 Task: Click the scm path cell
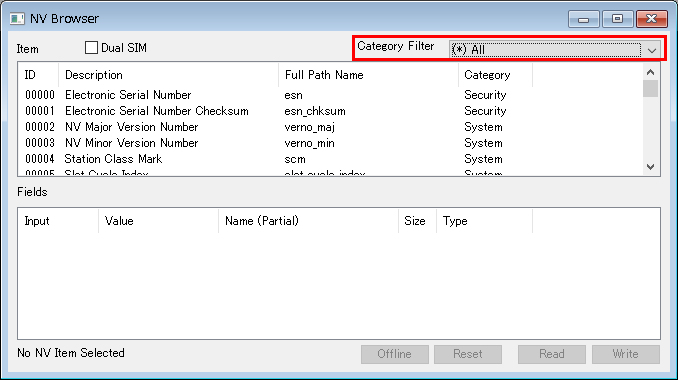tap(295, 159)
